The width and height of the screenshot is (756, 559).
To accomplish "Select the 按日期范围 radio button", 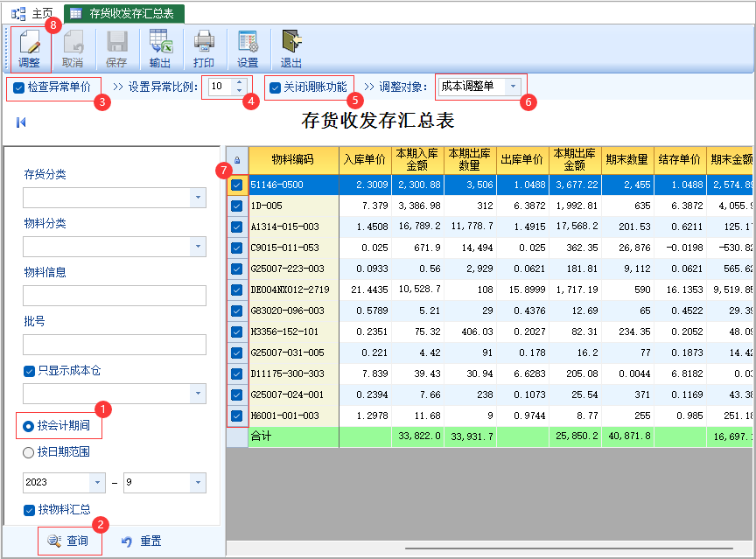I will 29,452.
